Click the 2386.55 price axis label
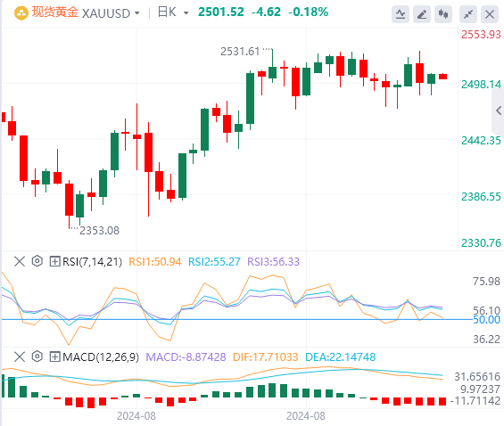The height and width of the screenshot is (426, 504). pyautogui.click(x=481, y=196)
